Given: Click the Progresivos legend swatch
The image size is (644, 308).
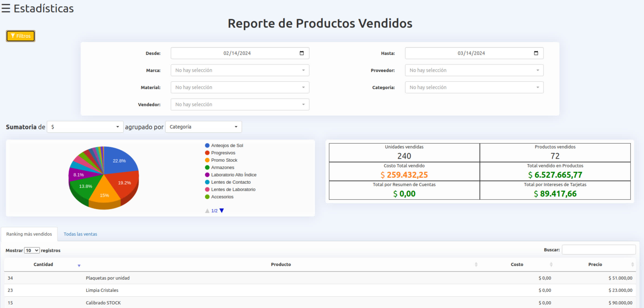Looking at the screenshot, I should 207,153.
